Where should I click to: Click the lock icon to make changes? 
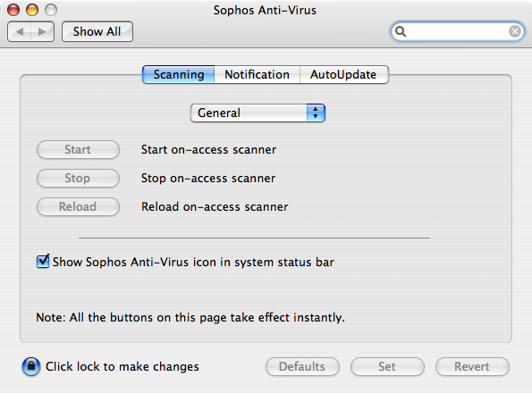(x=31, y=366)
